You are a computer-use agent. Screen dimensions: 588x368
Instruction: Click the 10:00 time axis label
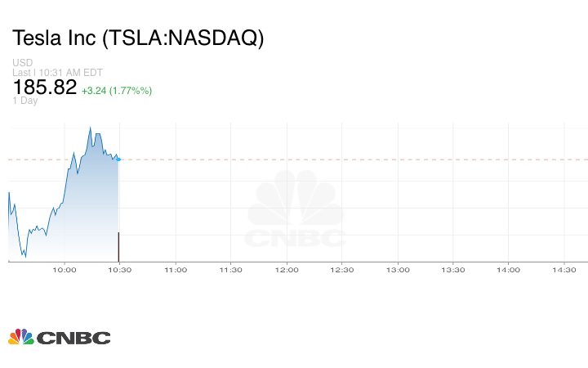(65, 270)
